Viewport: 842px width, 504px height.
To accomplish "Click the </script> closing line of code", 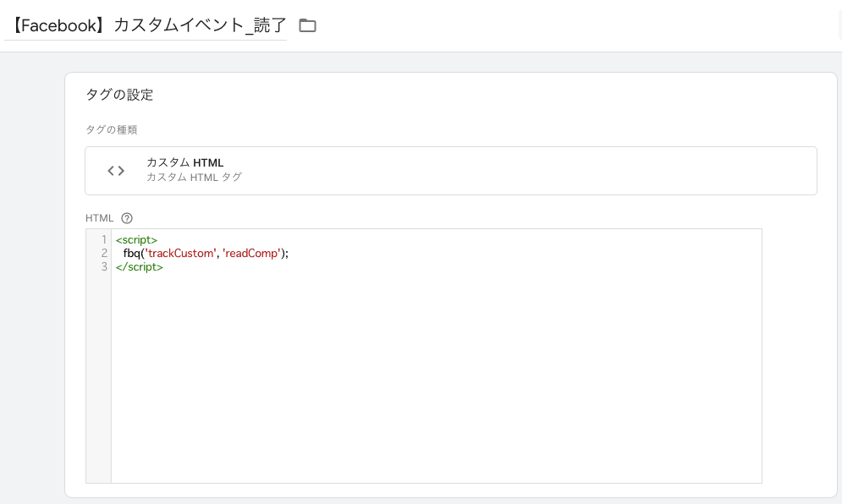I will tap(139, 266).
